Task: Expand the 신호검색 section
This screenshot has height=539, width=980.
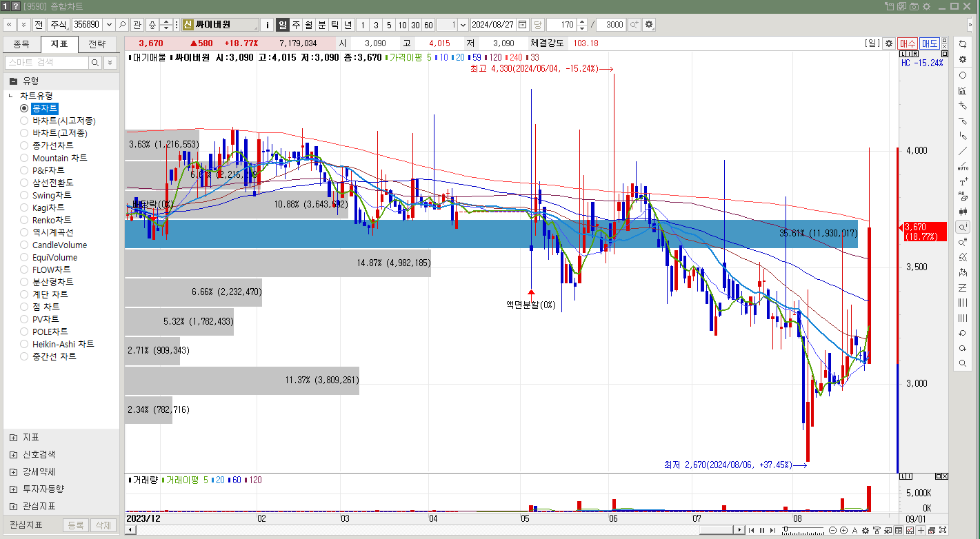Action: (x=13, y=455)
